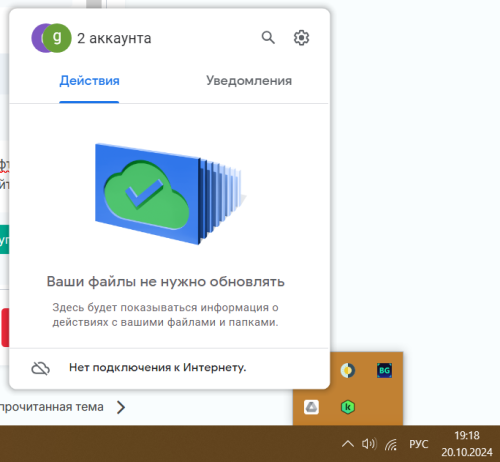Click the Google Drive tray icon
This screenshot has height=462, width=500.
tap(311, 407)
